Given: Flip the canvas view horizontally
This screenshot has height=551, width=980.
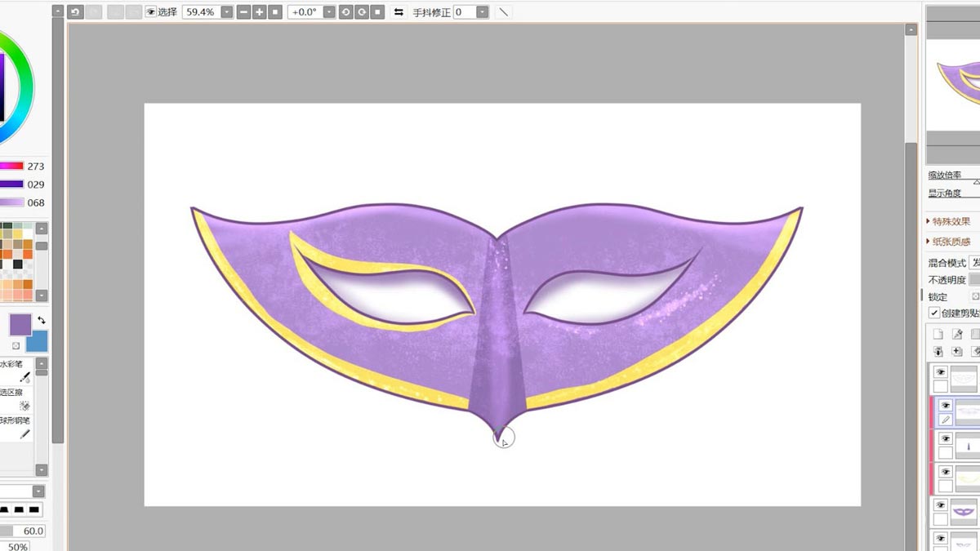Looking at the screenshot, I should (x=399, y=12).
